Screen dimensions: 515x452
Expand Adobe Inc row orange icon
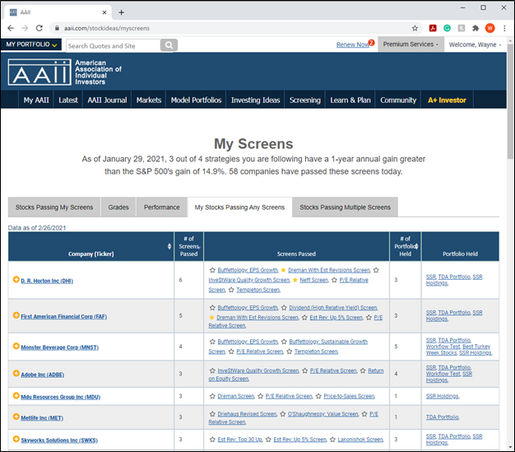[x=16, y=373]
